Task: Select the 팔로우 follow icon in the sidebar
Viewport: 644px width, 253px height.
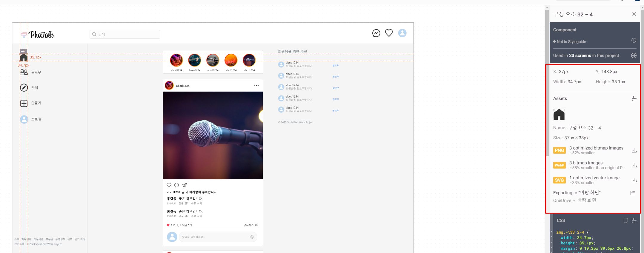Action: coord(24,72)
